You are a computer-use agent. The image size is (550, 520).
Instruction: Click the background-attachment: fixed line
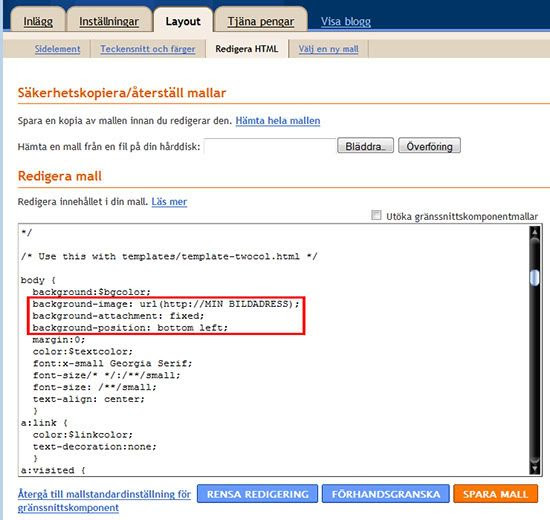[118, 316]
